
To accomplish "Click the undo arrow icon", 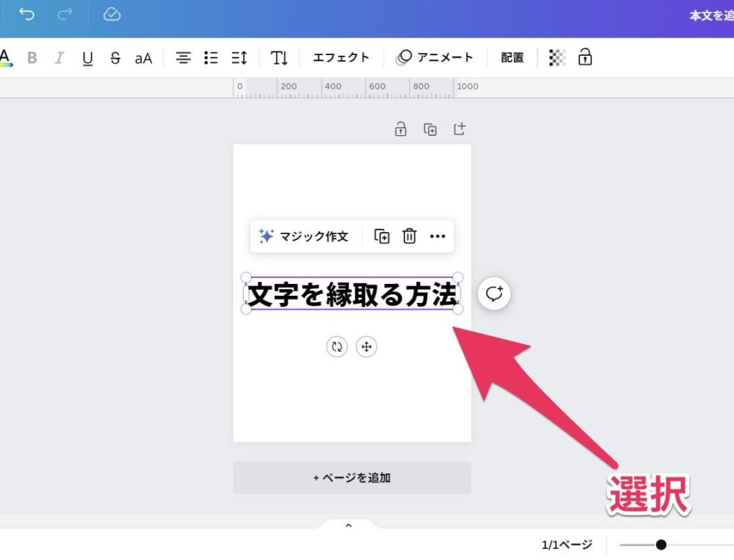I will (27, 15).
